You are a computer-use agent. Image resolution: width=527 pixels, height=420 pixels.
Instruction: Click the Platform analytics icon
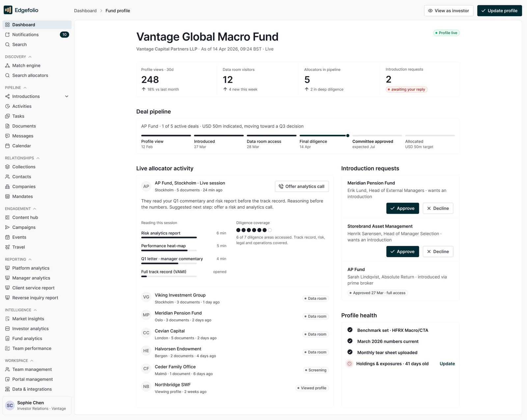point(7,268)
